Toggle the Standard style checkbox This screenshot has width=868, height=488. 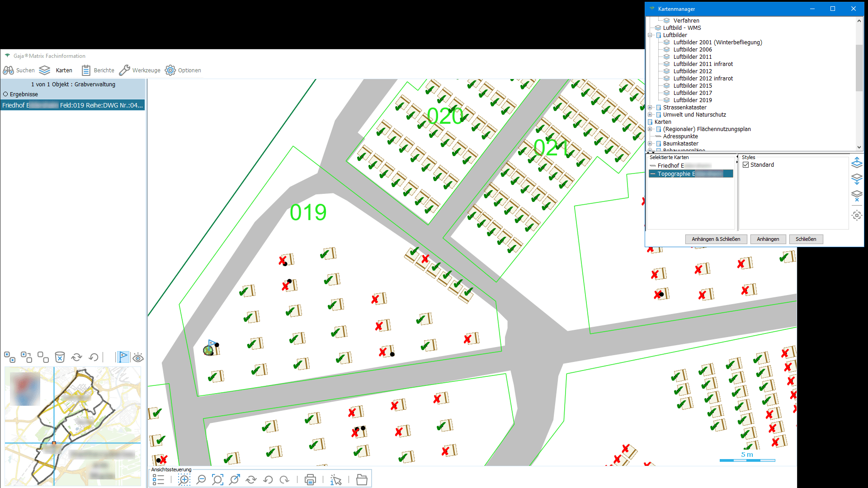746,165
